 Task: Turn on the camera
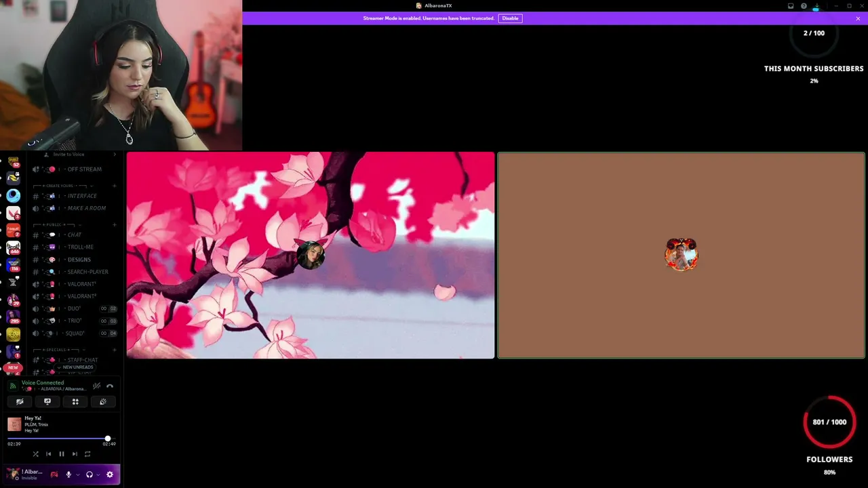(x=20, y=402)
